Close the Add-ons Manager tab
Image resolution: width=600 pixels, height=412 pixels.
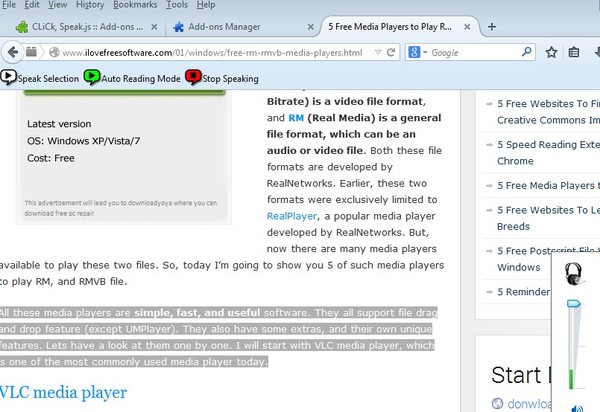[x=311, y=27]
